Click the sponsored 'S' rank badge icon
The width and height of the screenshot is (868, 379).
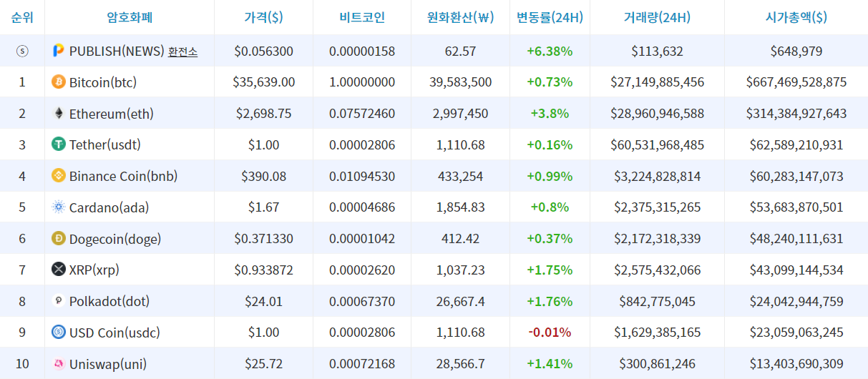(x=22, y=51)
